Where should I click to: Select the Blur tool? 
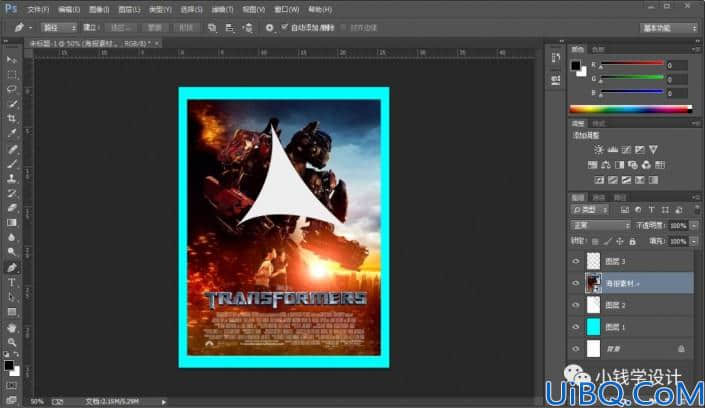[12, 238]
